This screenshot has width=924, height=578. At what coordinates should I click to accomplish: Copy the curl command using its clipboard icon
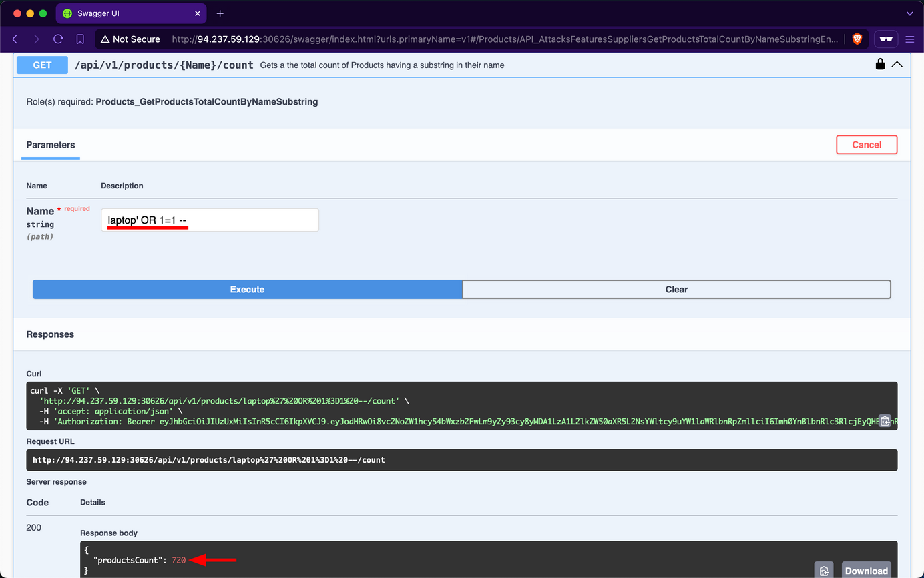(885, 420)
